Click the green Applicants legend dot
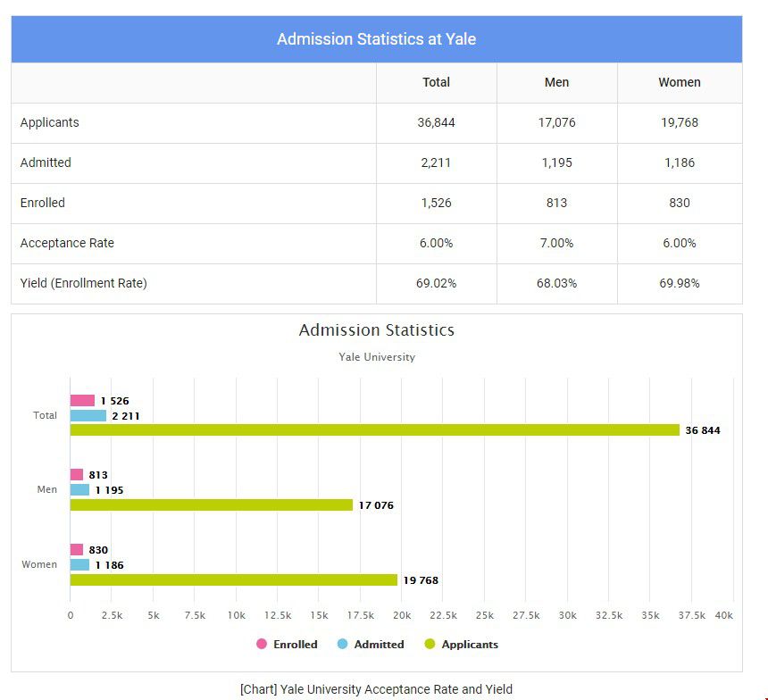This screenshot has width=768, height=700. point(430,644)
